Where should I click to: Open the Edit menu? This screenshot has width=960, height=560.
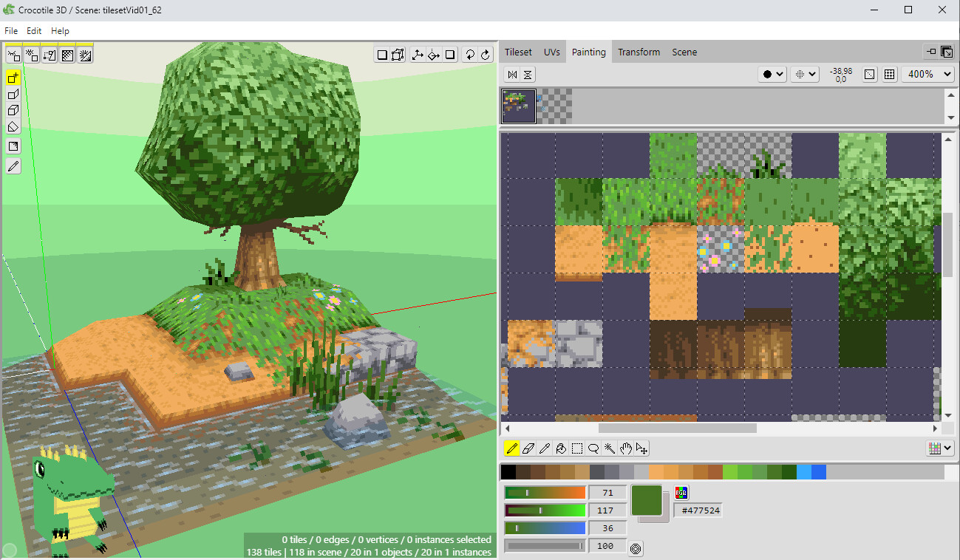(x=33, y=30)
